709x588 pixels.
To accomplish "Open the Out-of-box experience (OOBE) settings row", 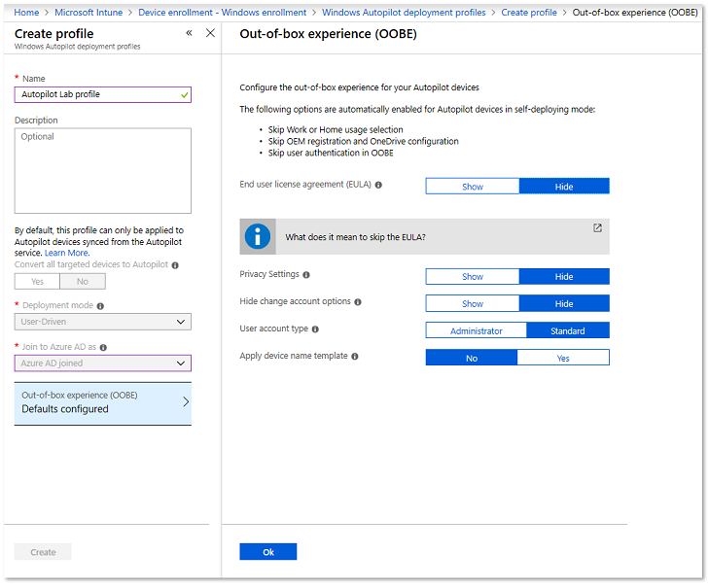I will (x=103, y=402).
